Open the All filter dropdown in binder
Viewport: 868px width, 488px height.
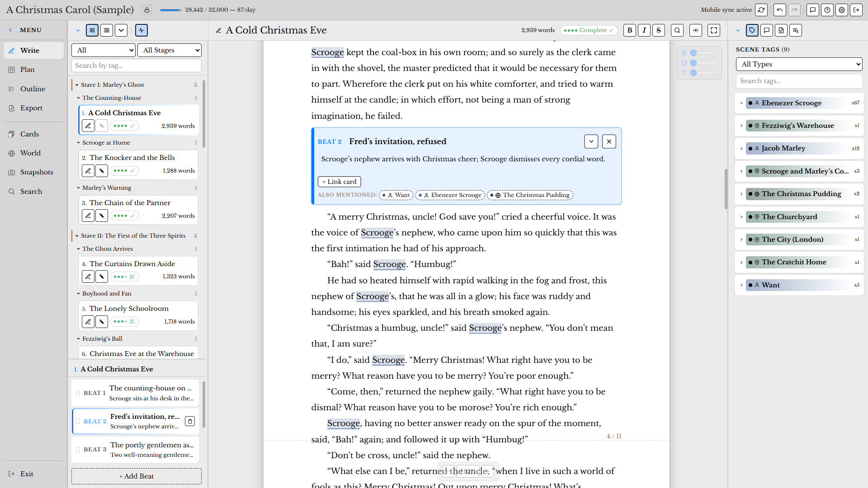104,50
